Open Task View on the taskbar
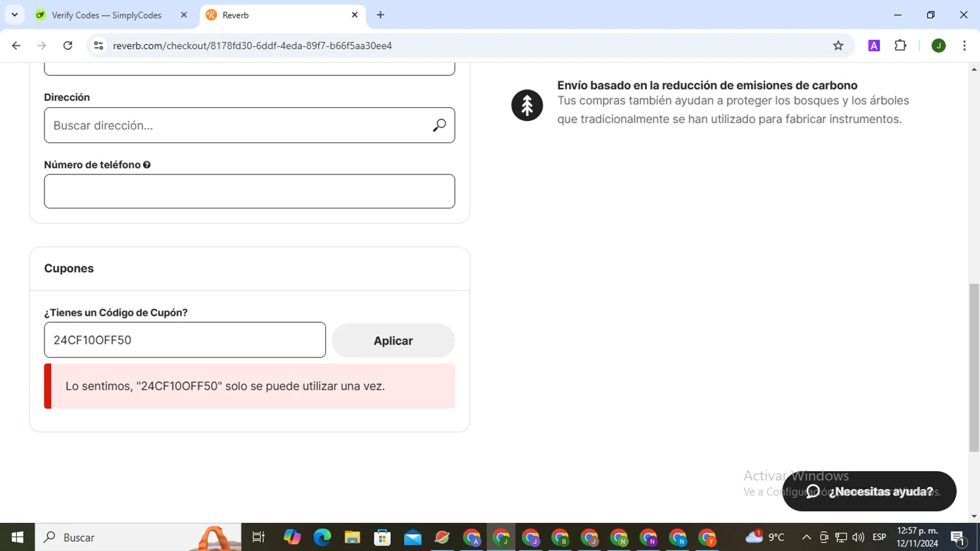This screenshot has width=980, height=551. pos(259,537)
